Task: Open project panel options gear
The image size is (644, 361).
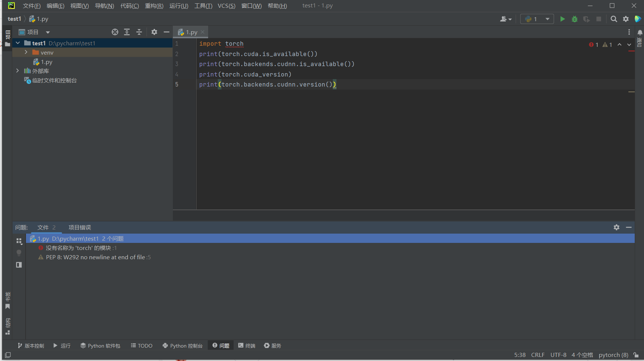Action: click(154, 32)
